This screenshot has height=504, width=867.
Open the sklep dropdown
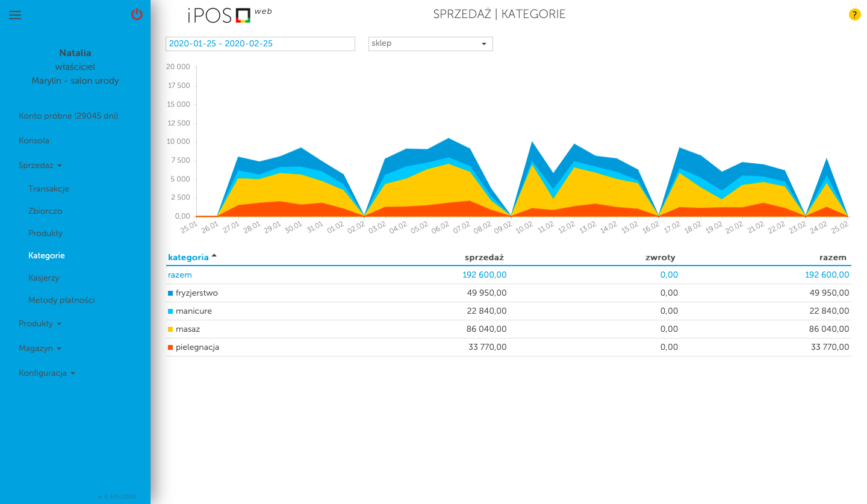430,43
